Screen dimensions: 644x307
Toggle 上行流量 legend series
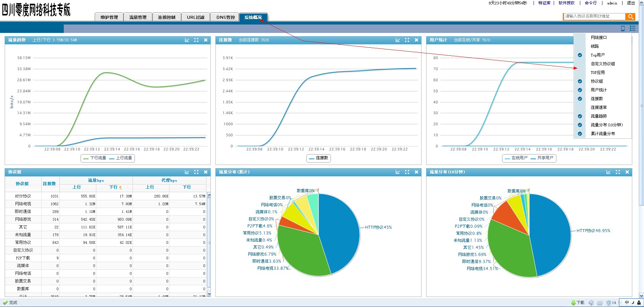(121, 158)
